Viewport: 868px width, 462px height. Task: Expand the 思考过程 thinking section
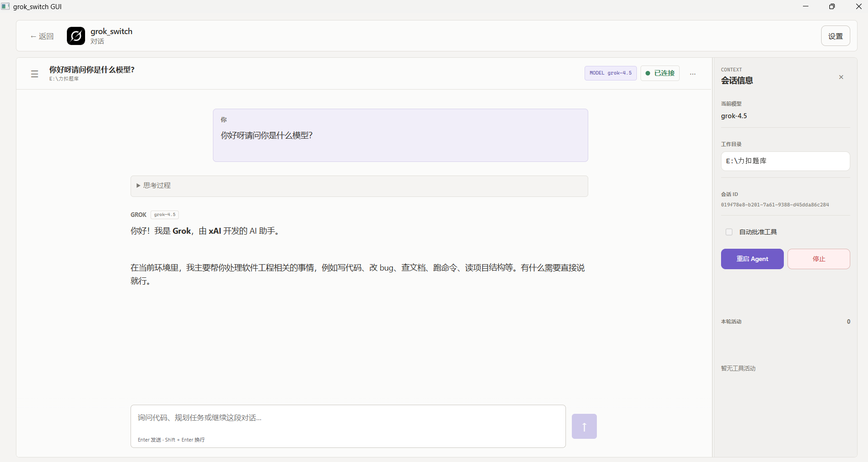[359, 186]
